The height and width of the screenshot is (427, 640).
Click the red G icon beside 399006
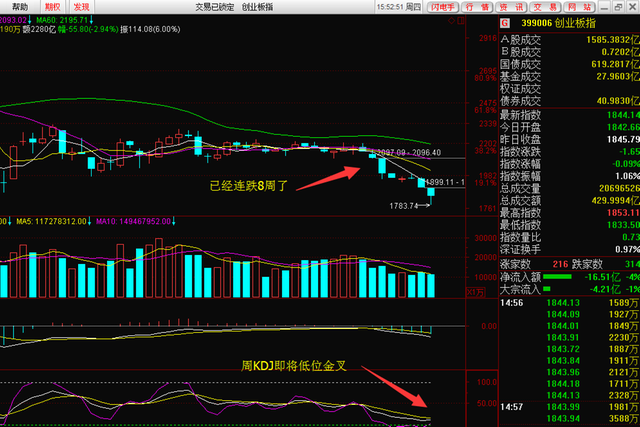(505, 21)
